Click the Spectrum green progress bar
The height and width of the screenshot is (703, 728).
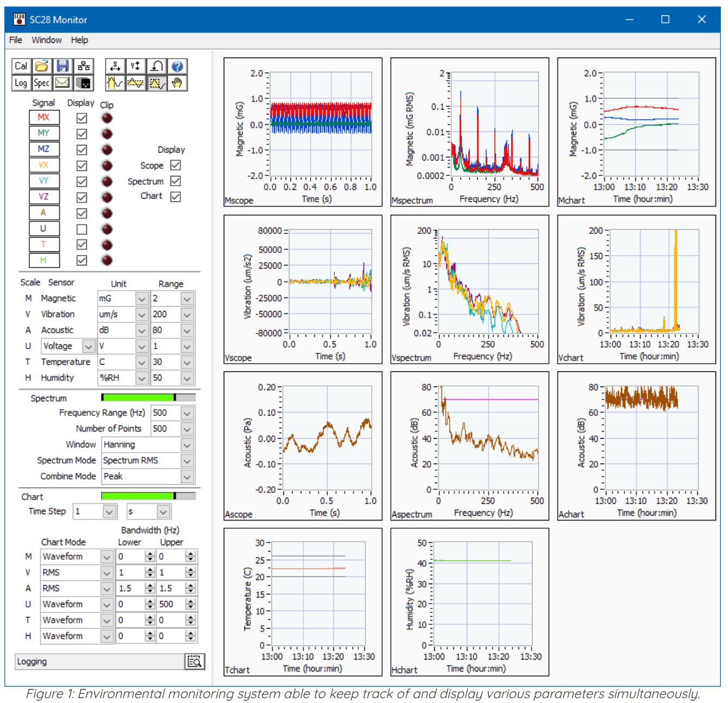coord(148,397)
